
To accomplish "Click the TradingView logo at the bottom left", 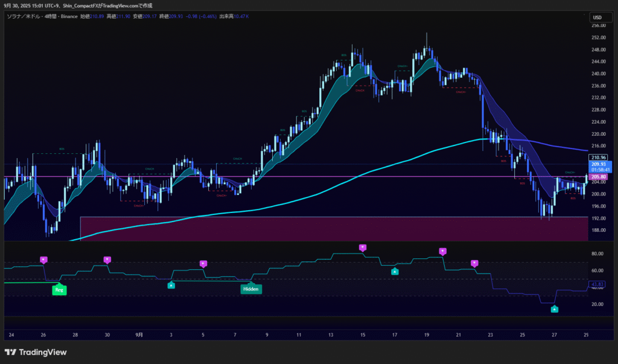I will pyautogui.click(x=36, y=353).
